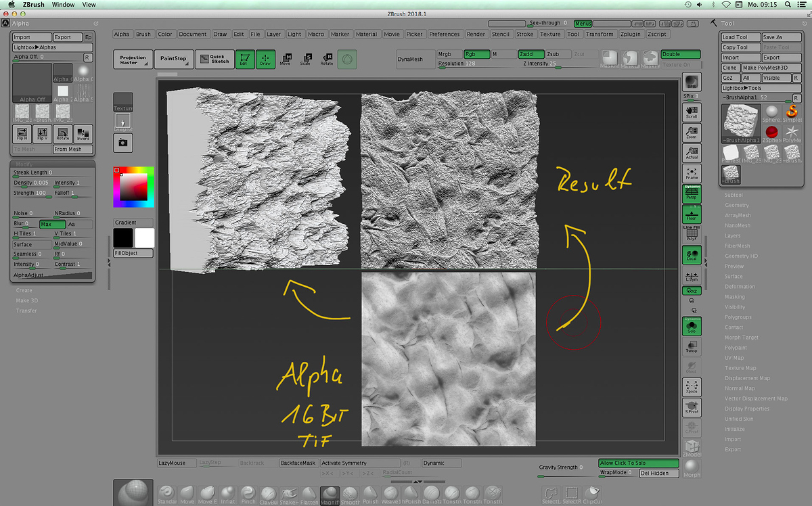Expand the Polygroups subpalette
The height and width of the screenshot is (506, 812).
[x=738, y=317]
